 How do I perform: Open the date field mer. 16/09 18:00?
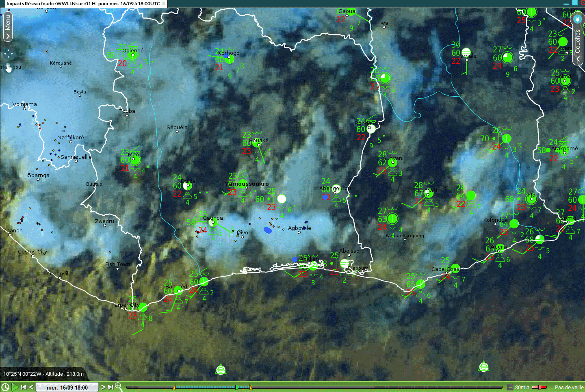pyautogui.click(x=67, y=387)
